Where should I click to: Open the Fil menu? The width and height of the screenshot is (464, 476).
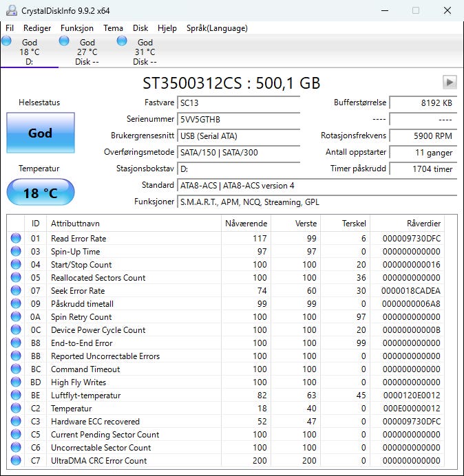pyautogui.click(x=10, y=28)
